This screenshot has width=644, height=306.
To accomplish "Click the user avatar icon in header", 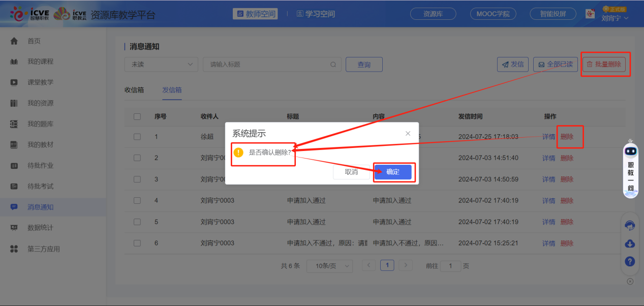I will coord(590,14).
